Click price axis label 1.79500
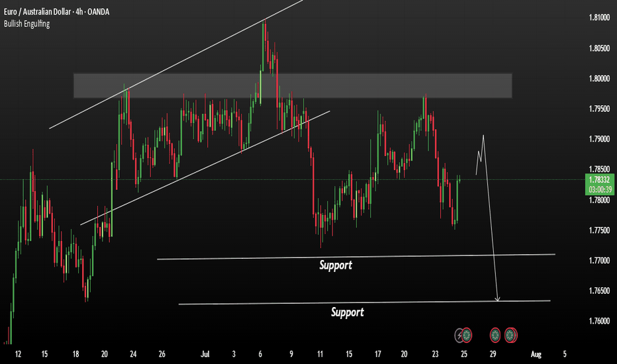Screen dimensions: 617x364 [x=599, y=109]
